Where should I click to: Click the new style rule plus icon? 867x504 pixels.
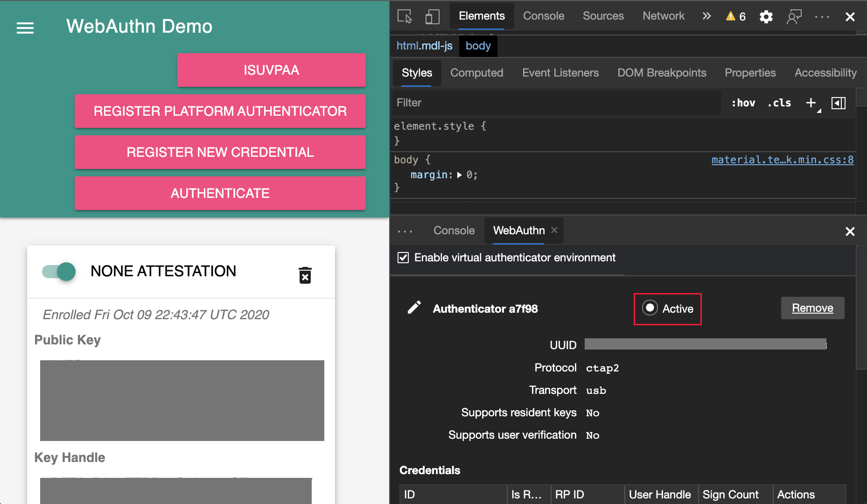(811, 103)
